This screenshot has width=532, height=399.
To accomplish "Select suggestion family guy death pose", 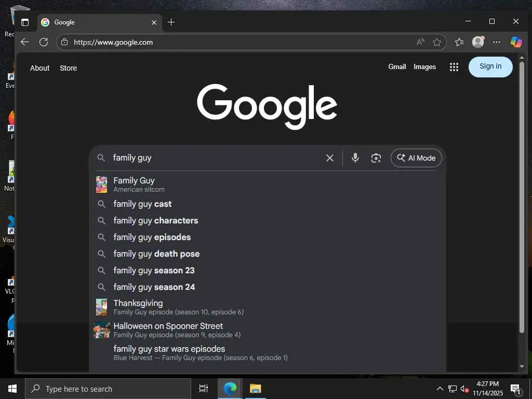I will click(x=267, y=254).
